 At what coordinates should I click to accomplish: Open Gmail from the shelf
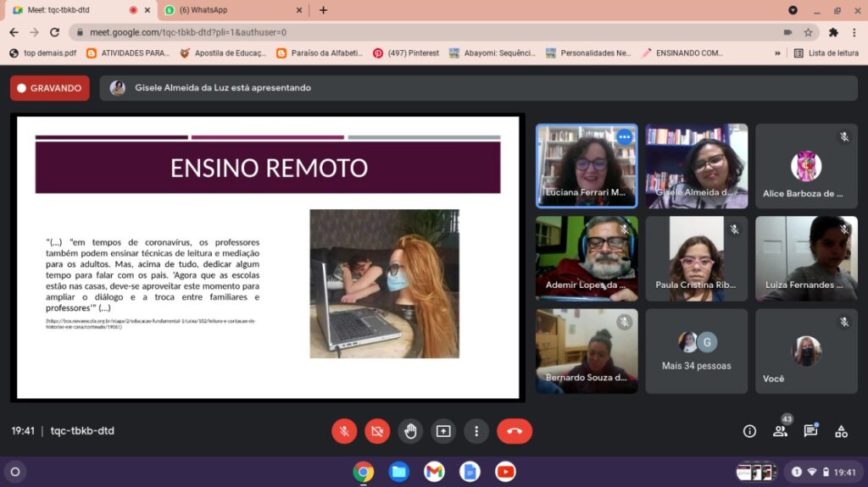pos(434,472)
